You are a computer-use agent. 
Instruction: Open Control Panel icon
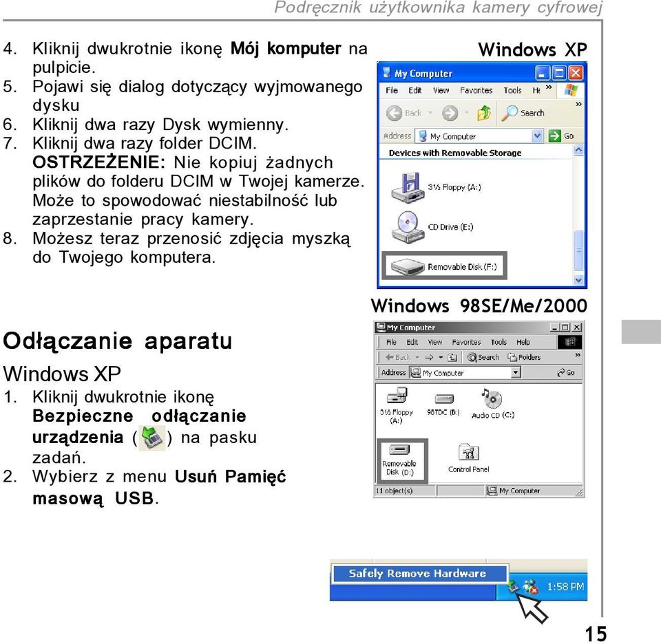(468, 458)
